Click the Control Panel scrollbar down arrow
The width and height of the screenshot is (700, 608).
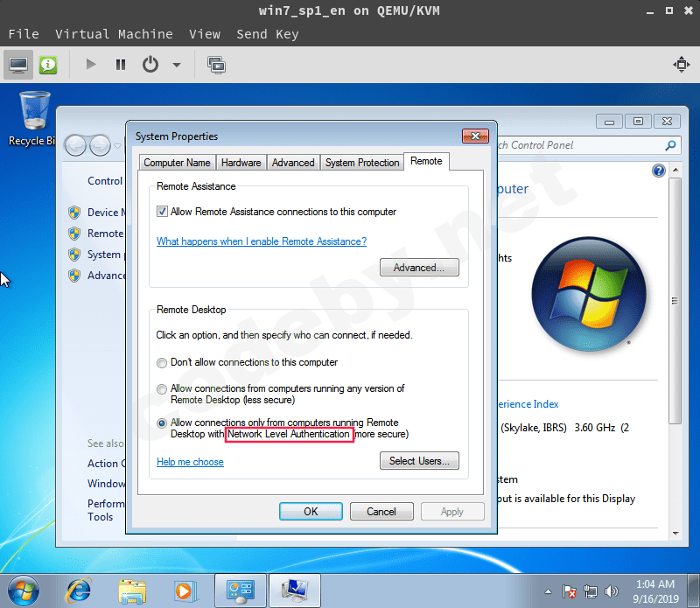point(675,533)
